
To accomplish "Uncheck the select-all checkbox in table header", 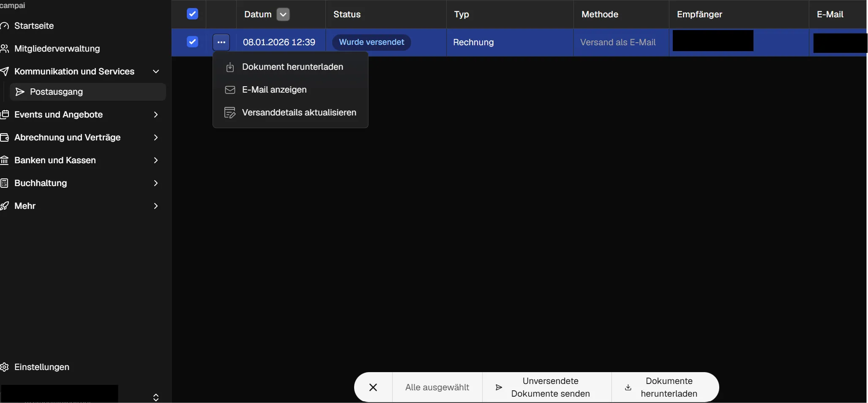I will point(192,14).
